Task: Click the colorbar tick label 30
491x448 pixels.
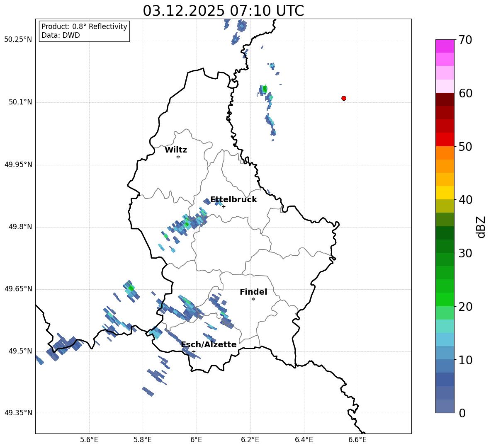Action: coord(465,253)
